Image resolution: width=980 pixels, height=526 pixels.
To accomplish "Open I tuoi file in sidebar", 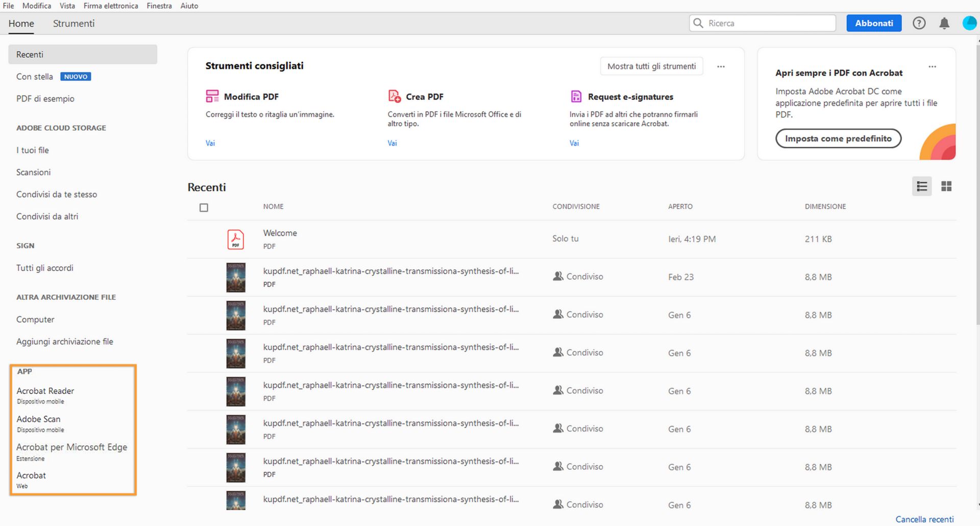I will coord(33,150).
